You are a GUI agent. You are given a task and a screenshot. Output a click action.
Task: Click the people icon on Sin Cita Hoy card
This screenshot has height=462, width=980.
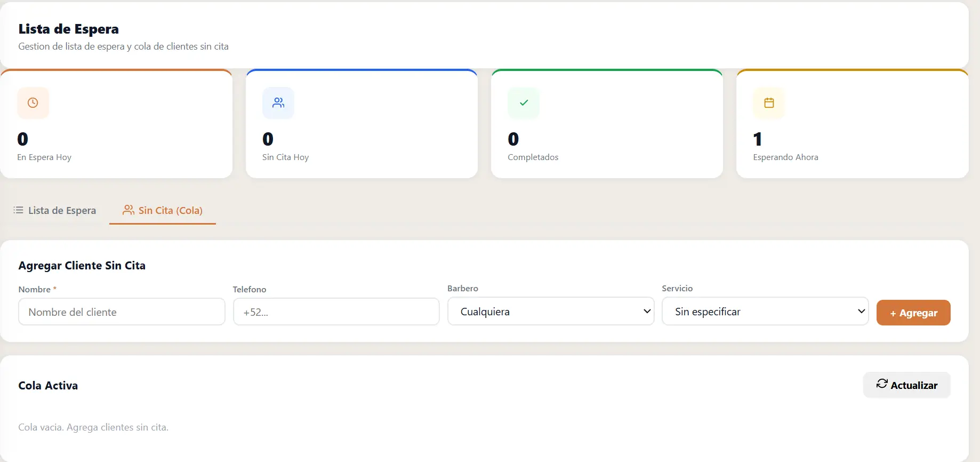(278, 103)
